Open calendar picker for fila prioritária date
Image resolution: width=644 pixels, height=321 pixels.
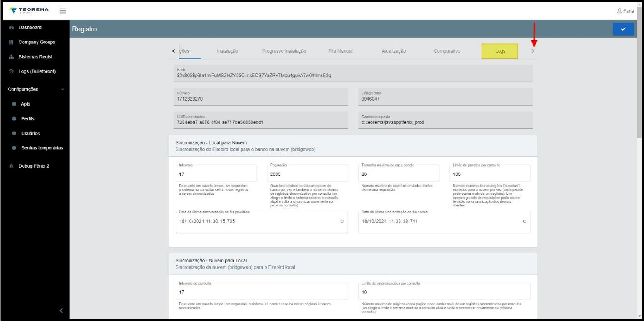pyautogui.click(x=342, y=221)
